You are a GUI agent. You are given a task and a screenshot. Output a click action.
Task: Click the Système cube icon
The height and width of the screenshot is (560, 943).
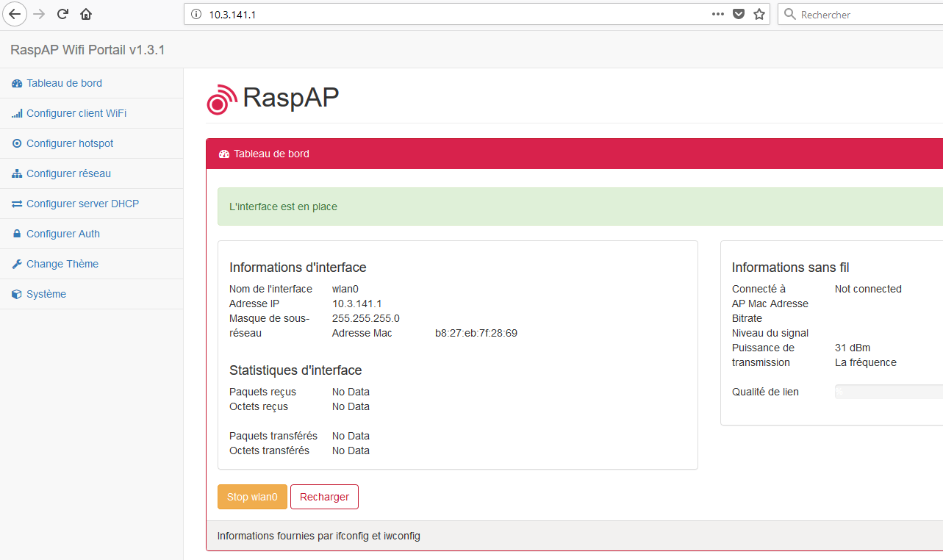pyautogui.click(x=17, y=294)
